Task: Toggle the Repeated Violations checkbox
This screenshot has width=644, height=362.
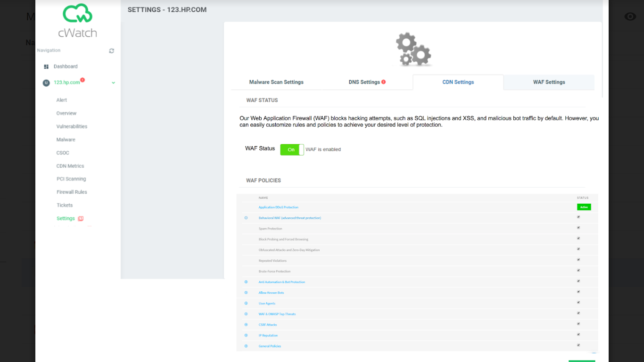Action: (578, 260)
